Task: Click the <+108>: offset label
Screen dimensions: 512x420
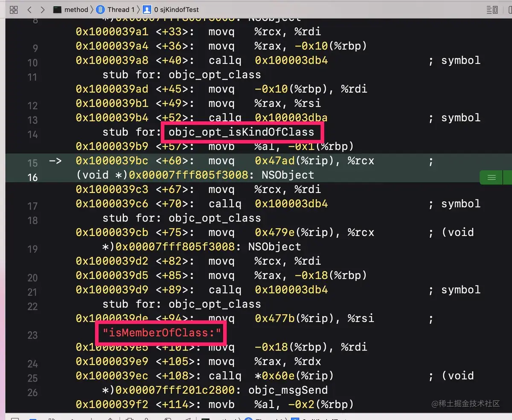Action: (x=178, y=376)
